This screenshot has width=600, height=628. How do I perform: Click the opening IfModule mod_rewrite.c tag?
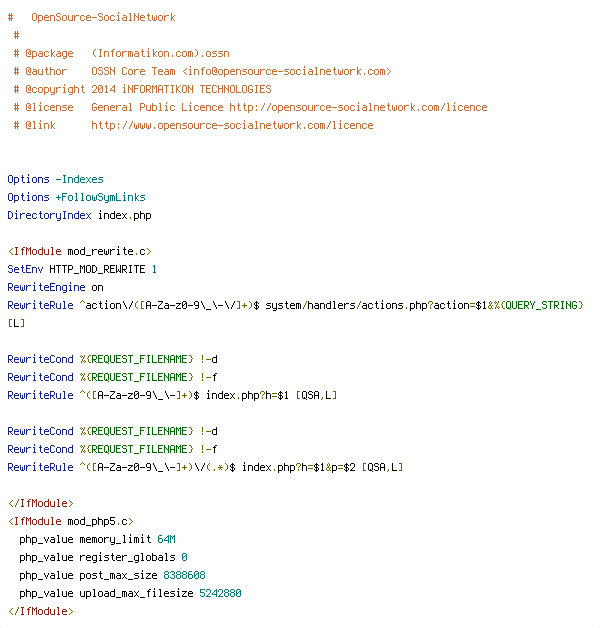pyautogui.click(x=79, y=251)
